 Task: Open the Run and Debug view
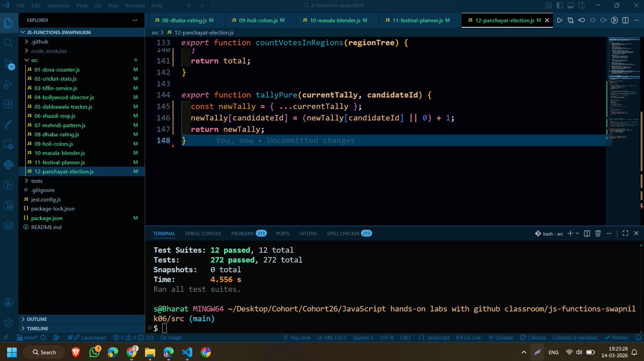tap(8, 84)
